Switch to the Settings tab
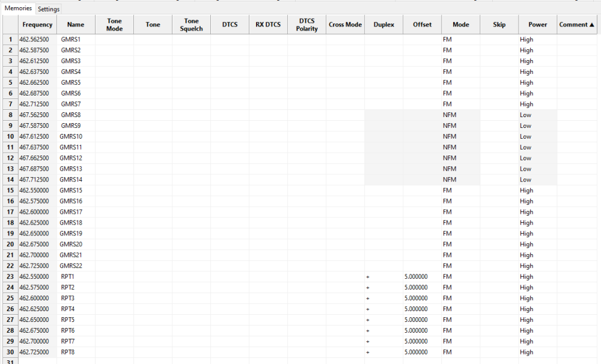The height and width of the screenshot is (364, 601). point(49,9)
